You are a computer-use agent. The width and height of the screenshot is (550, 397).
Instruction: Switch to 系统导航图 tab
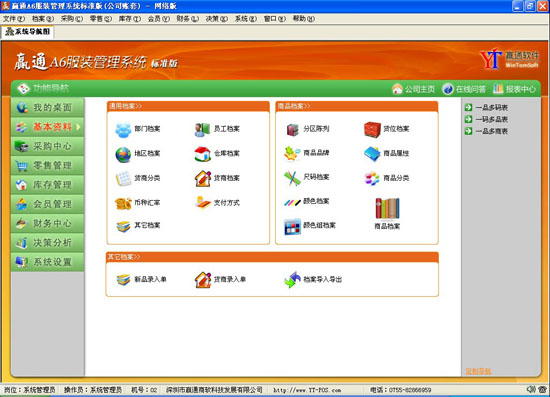tap(28, 32)
